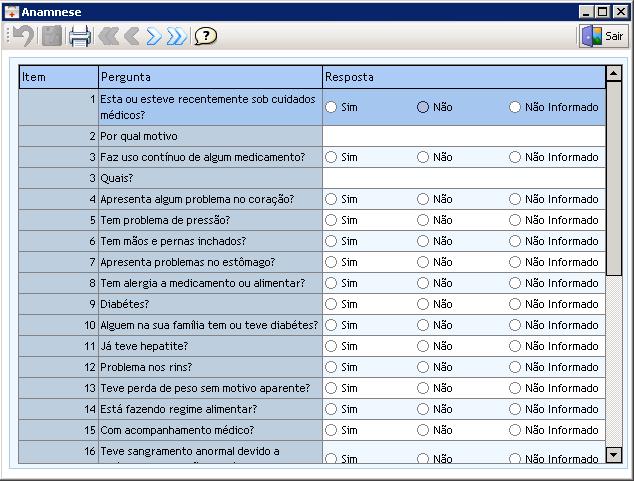The image size is (634, 481).
Task: Click the vertical scrollbar thumb
Action: (x=614, y=178)
